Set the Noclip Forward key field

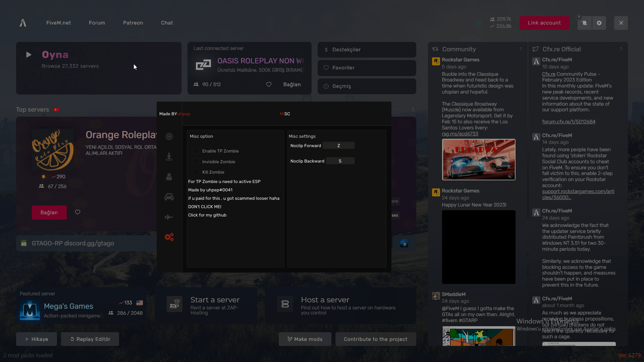pyautogui.click(x=338, y=145)
